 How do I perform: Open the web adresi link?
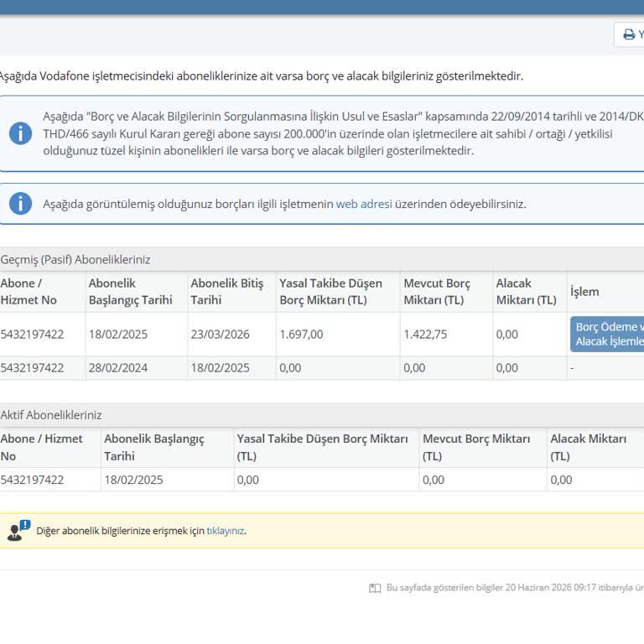coord(364,204)
